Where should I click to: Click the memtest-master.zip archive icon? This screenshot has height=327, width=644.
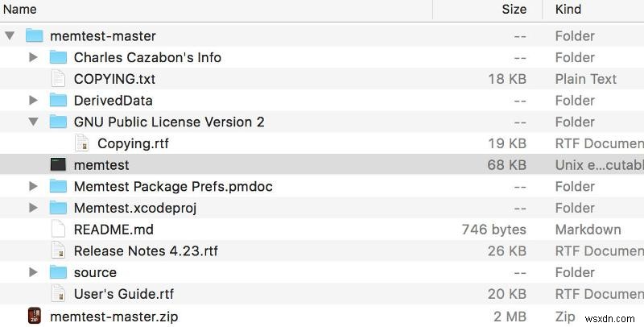(34, 316)
